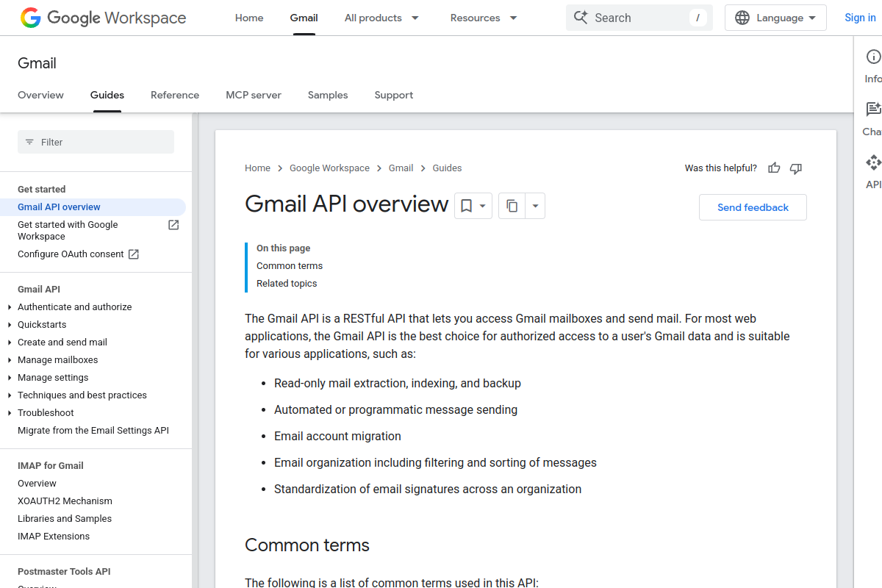
Task: Click the Home breadcrumb link
Action: [x=257, y=168]
